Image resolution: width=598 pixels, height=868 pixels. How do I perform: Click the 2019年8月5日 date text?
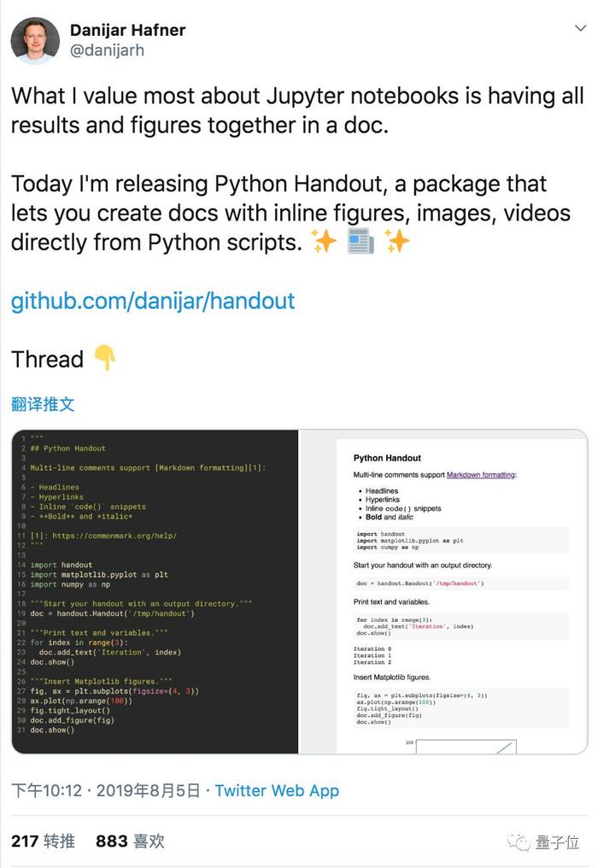click(148, 790)
